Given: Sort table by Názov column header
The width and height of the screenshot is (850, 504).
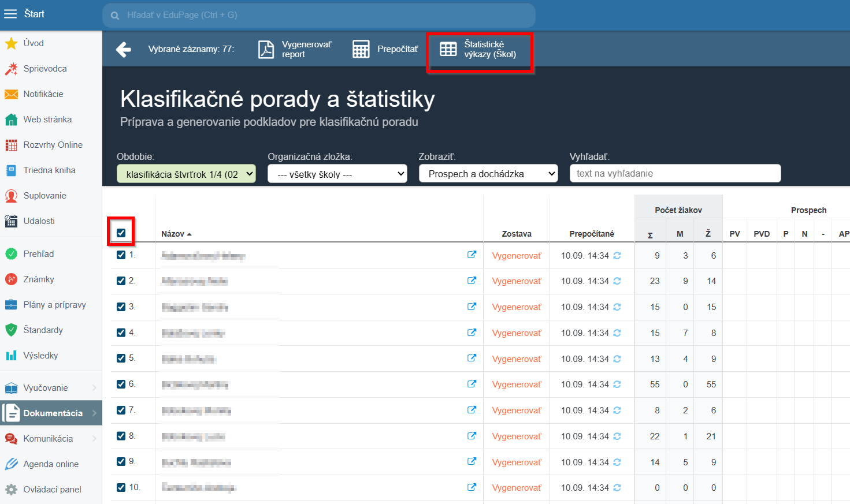Looking at the screenshot, I should point(173,234).
